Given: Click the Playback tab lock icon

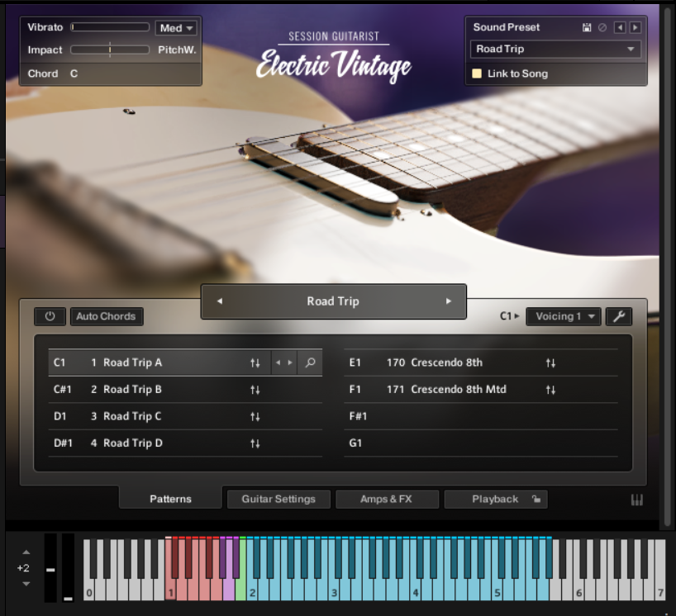Looking at the screenshot, I should pyautogui.click(x=536, y=500).
